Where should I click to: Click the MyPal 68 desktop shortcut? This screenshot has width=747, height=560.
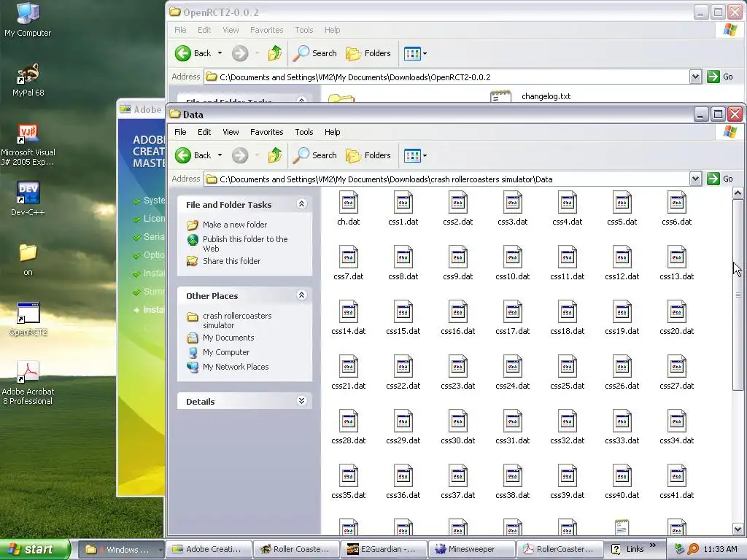28,80
